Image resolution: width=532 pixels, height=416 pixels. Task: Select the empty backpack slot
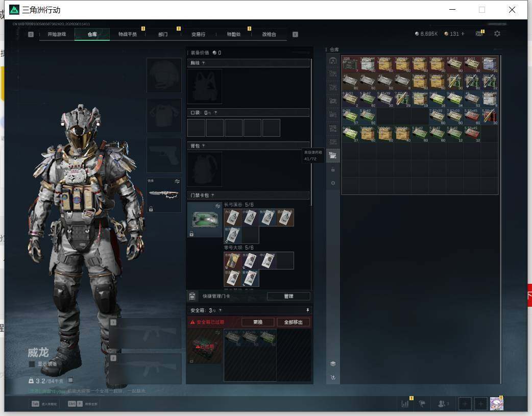click(x=205, y=169)
